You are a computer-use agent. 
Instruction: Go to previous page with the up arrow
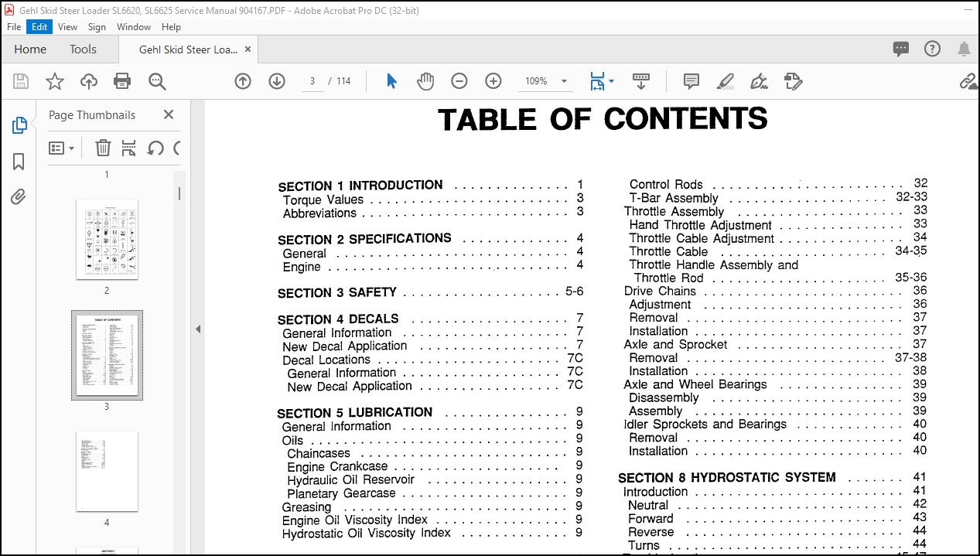click(243, 81)
